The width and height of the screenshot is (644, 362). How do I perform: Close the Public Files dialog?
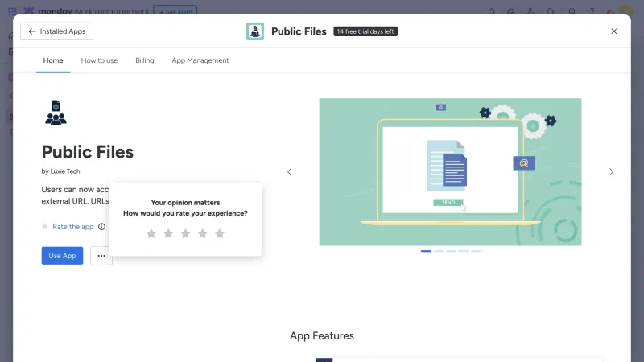(613, 31)
